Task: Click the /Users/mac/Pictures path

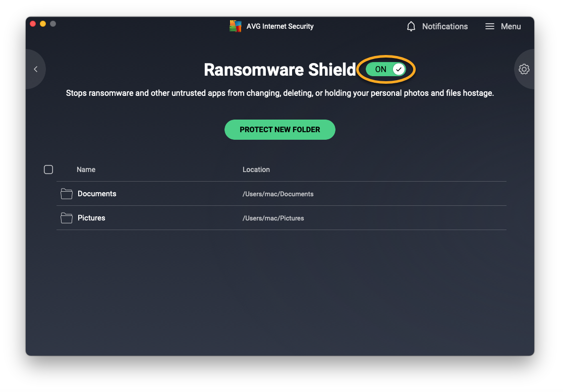Action: pos(273,218)
